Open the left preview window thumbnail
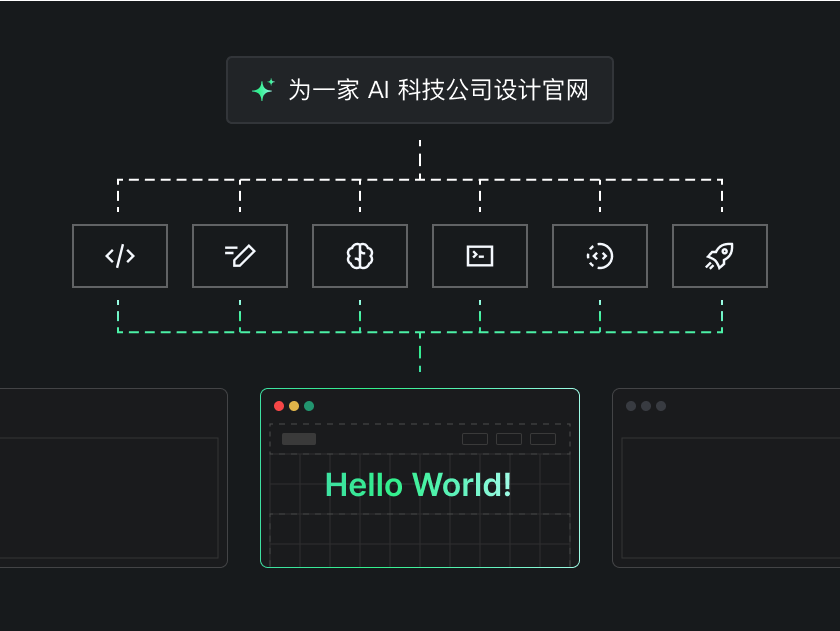This screenshot has width=840, height=631. pyautogui.click(x=110, y=478)
